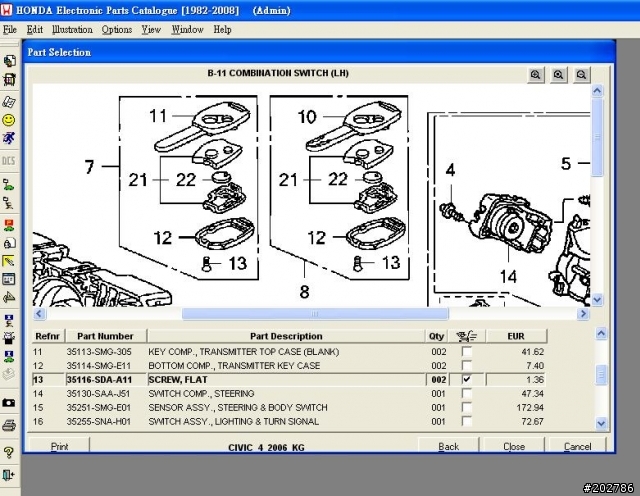Open the View menu

[151, 29]
